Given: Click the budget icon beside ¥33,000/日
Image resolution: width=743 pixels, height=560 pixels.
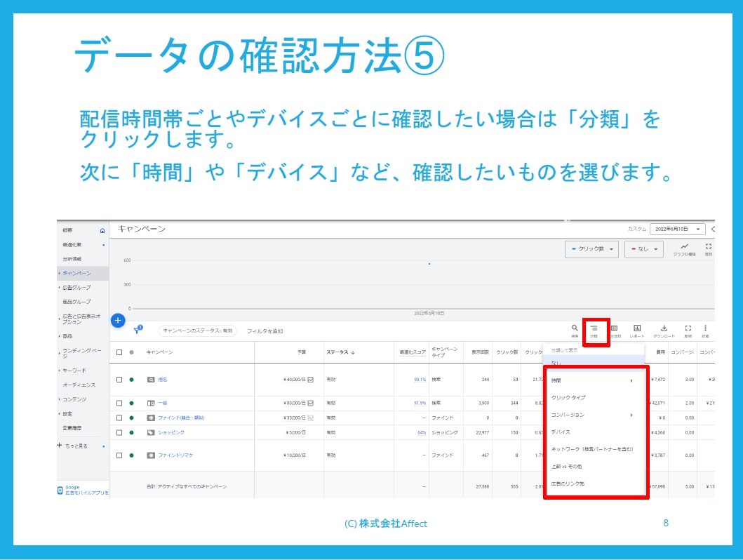Looking at the screenshot, I should point(310,418).
